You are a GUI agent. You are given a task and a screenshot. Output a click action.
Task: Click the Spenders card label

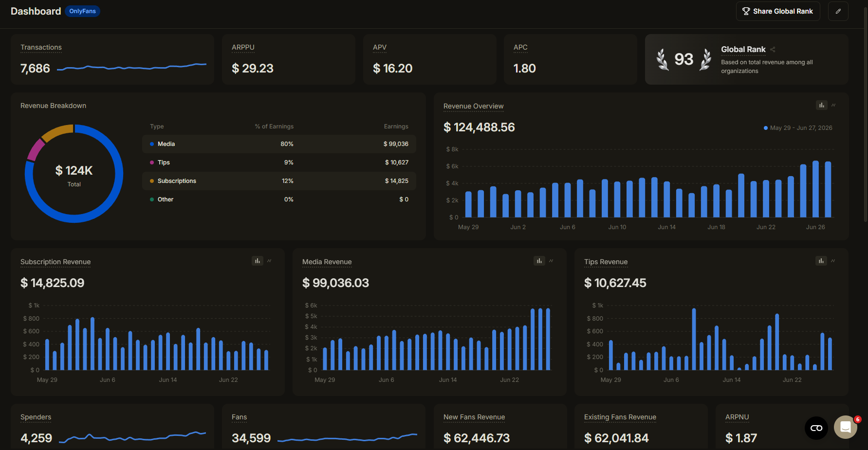coord(36,417)
